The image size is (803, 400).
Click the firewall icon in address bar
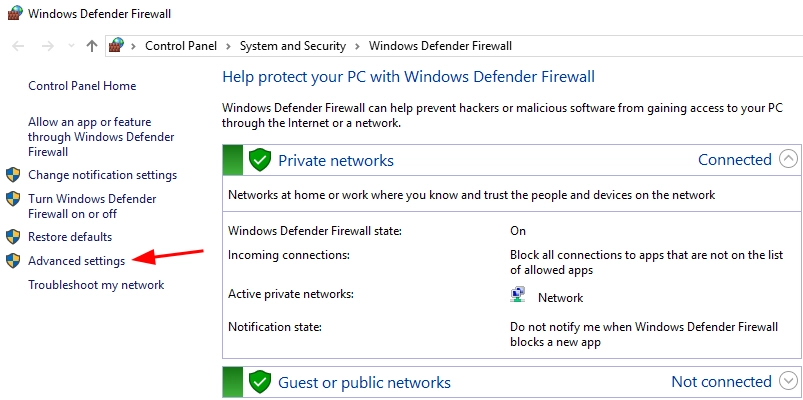click(116, 45)
